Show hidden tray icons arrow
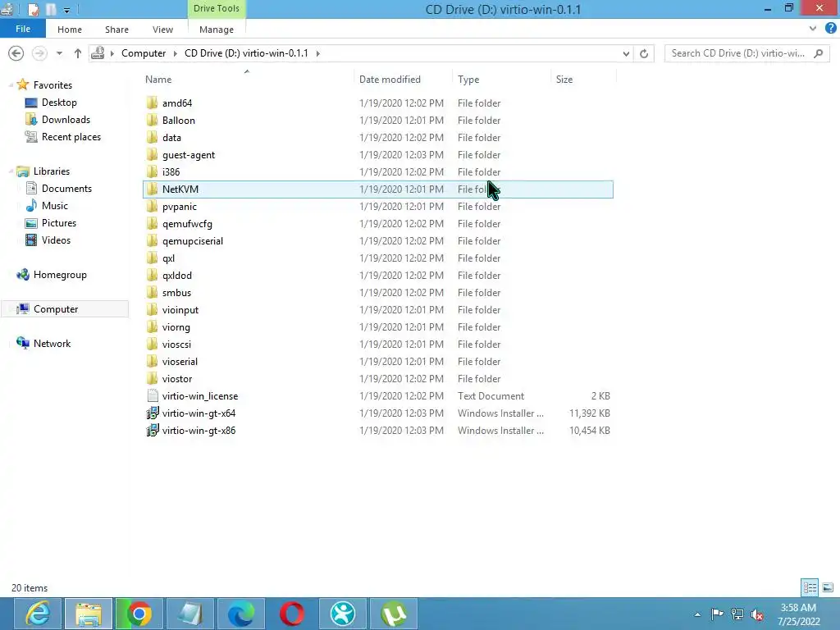Image resolution: width=840 pixels, height=630 pixels. (x=697, y=614)
